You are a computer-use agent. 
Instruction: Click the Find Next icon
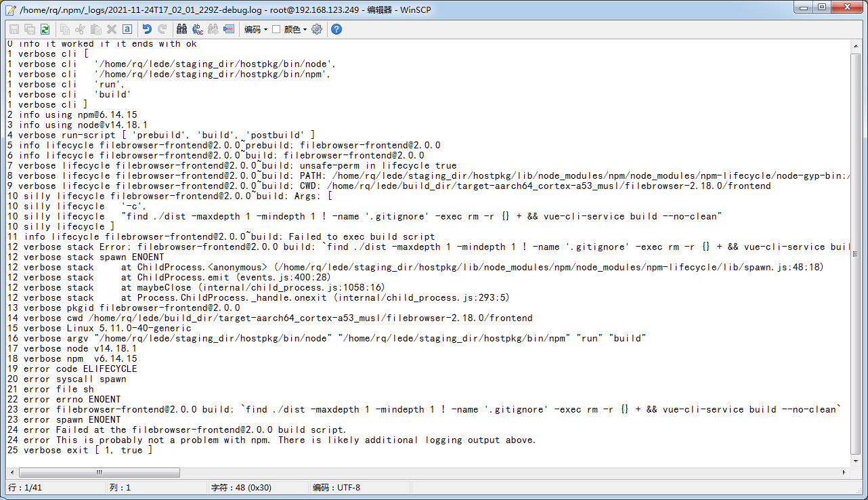(x=213, y=29)
